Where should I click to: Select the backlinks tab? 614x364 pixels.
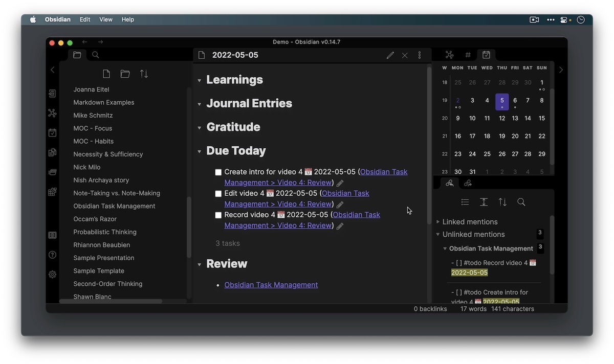(x=450, y=183)
